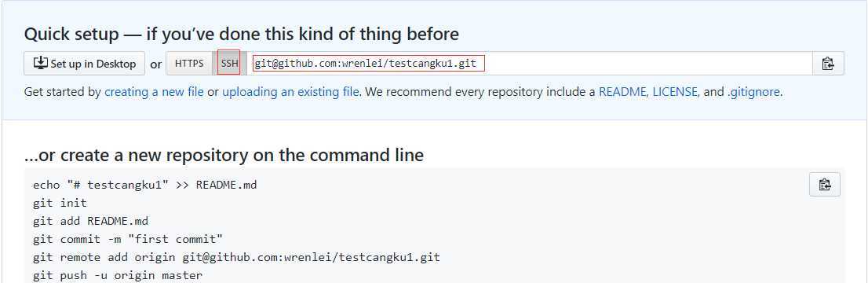Screen dimensions: 868x283
Task: Copy the SSH repository URL to clipboard
Action: [x=828, y=64]
